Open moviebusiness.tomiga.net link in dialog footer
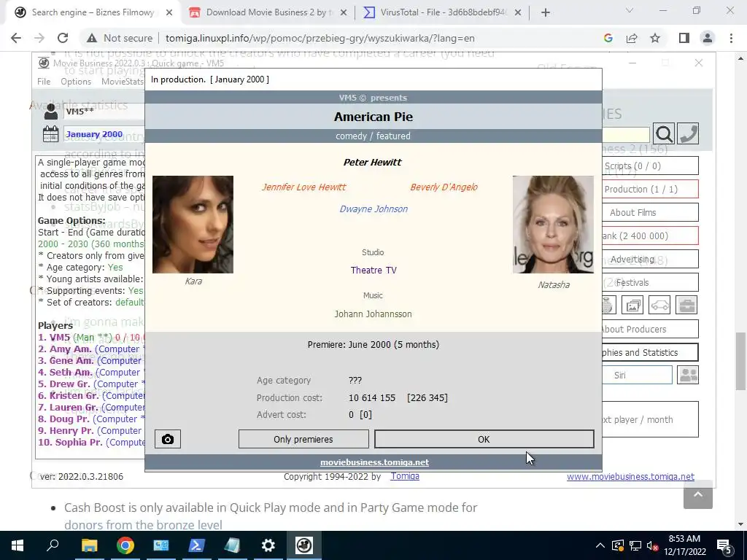Image resolution: width=747 pixels, height=560 pixels. coord(374,462)
